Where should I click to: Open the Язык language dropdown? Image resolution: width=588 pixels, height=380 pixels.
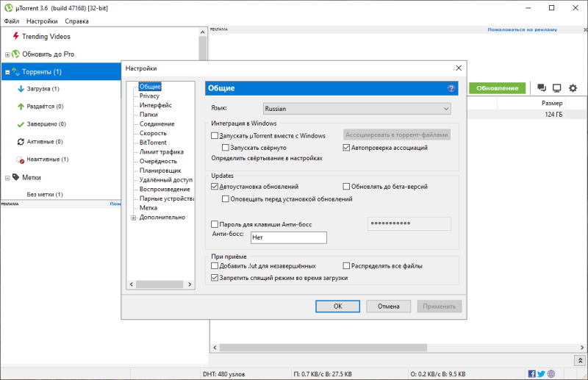click(357, 108)
